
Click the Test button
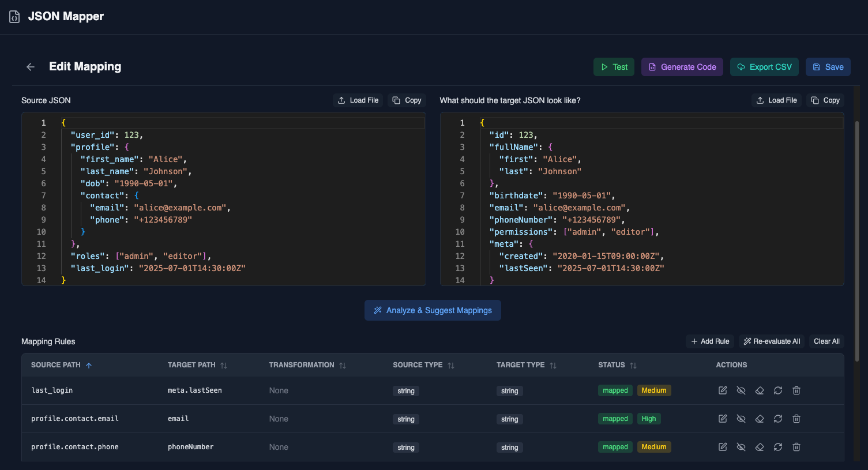tap(614, 67)
